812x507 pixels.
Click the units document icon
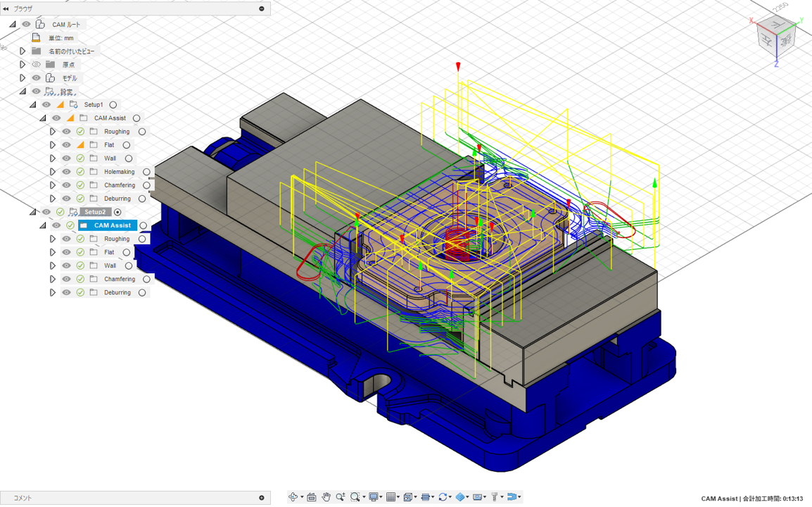coord(36,37)
